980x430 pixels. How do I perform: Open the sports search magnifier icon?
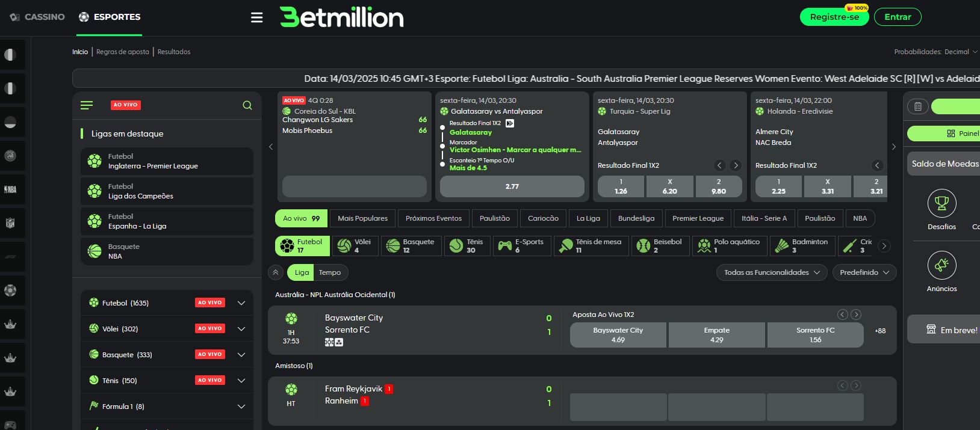[247, 105]
